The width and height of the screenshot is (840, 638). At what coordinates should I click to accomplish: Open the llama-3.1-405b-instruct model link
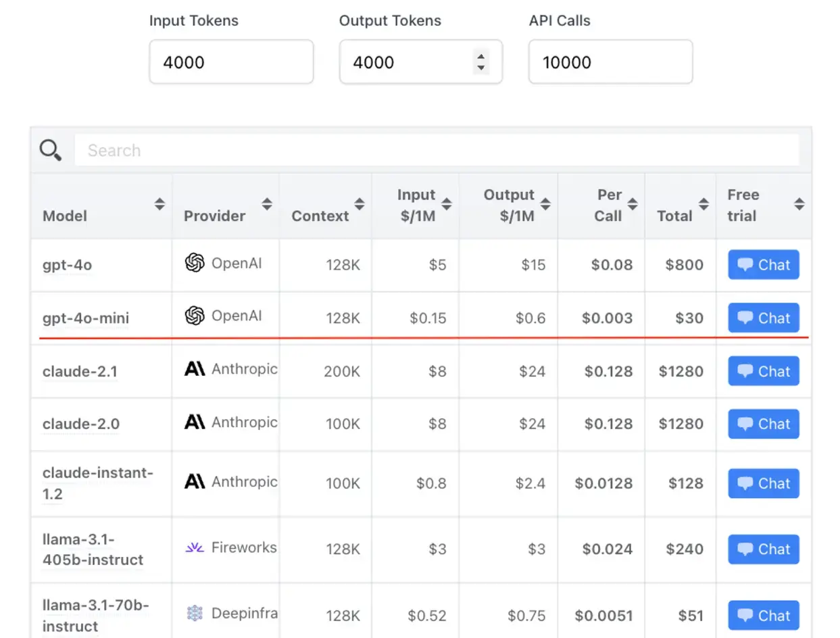(93, 549)
